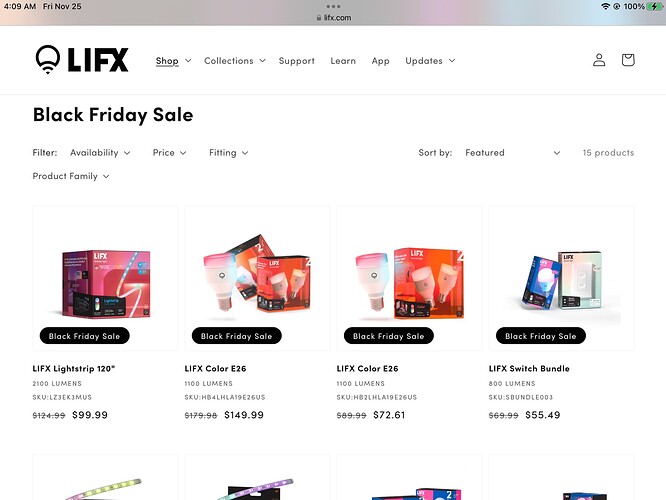
Task: Open the account login icon
Action: click(599, 60)
